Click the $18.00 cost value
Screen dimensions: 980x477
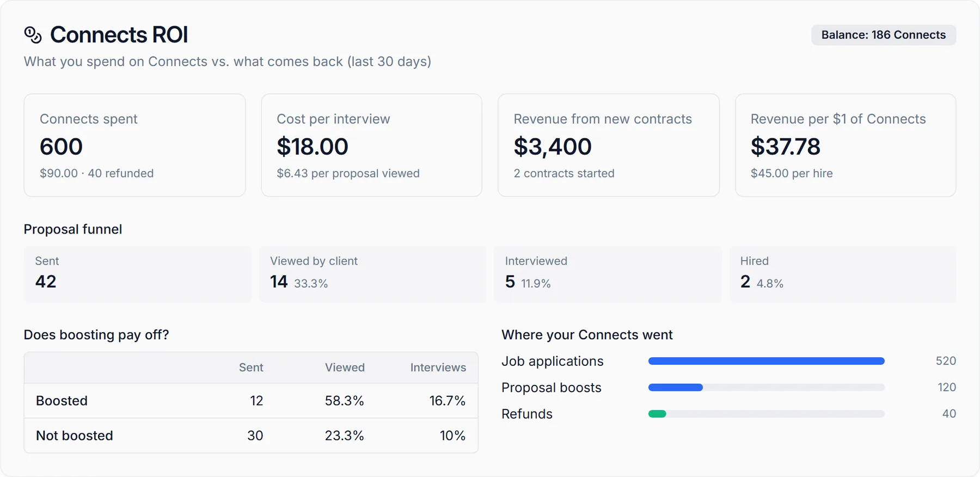pos(312,146)
